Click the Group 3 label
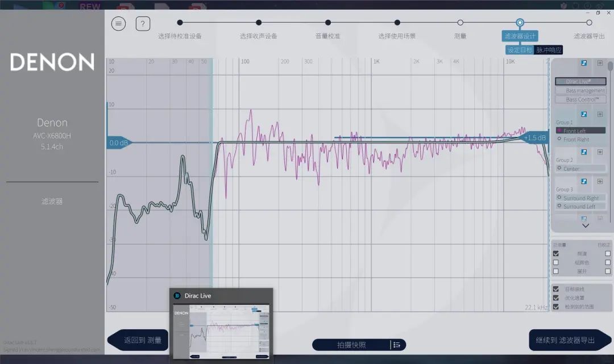Image resolution: width=614 pixels, height=364 pixels. click(x=565, y=189)
